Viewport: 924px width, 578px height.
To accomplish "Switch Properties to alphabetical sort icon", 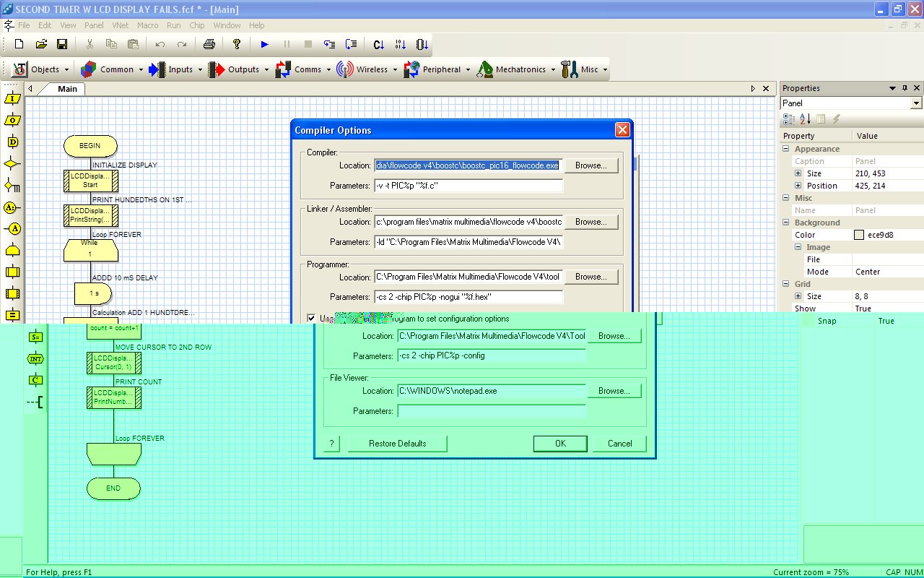I will tap(805, 119).
